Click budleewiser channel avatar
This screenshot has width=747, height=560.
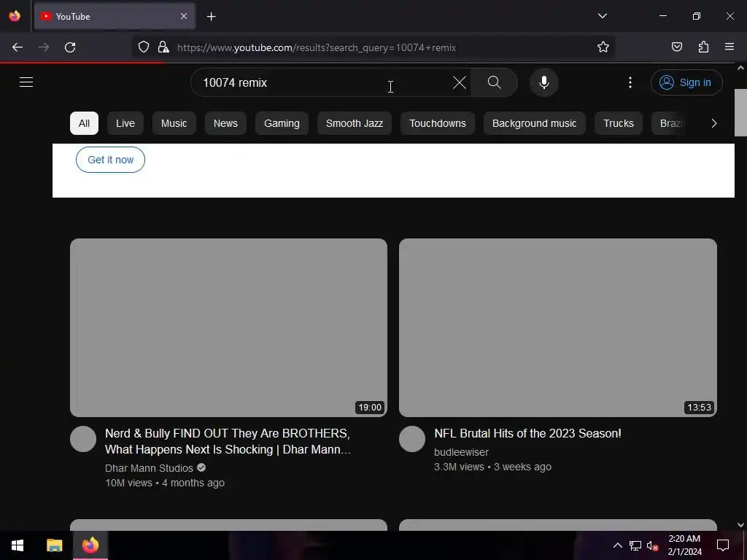[412, 439]
